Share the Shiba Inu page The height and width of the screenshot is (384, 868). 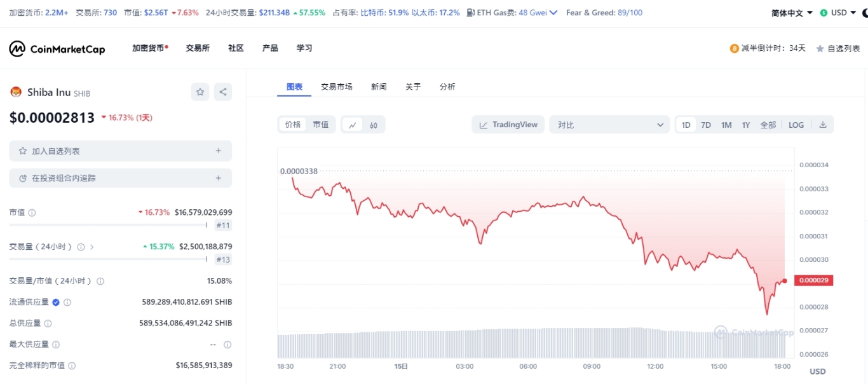(x=223, y=92)
